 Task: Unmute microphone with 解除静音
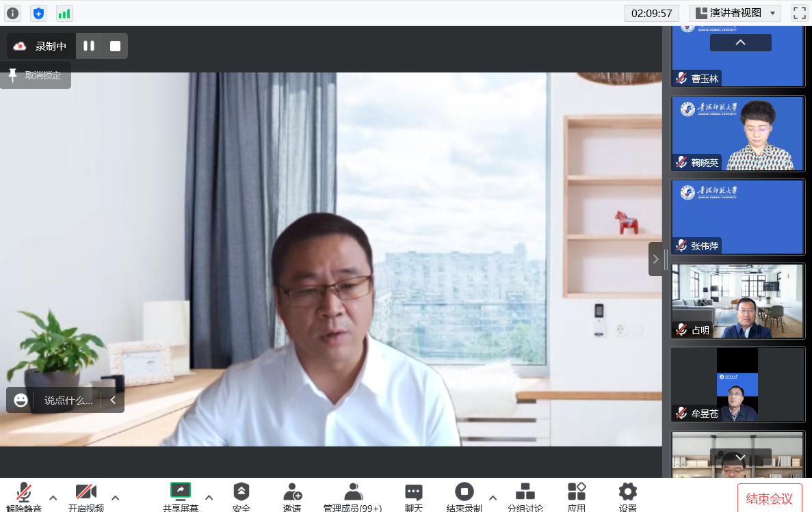tap(24, 496)
